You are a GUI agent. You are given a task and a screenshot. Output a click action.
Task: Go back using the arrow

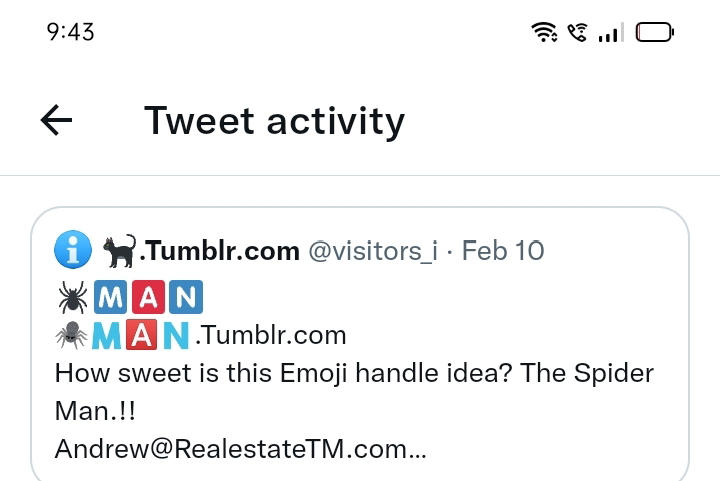[x=57, y=121]
